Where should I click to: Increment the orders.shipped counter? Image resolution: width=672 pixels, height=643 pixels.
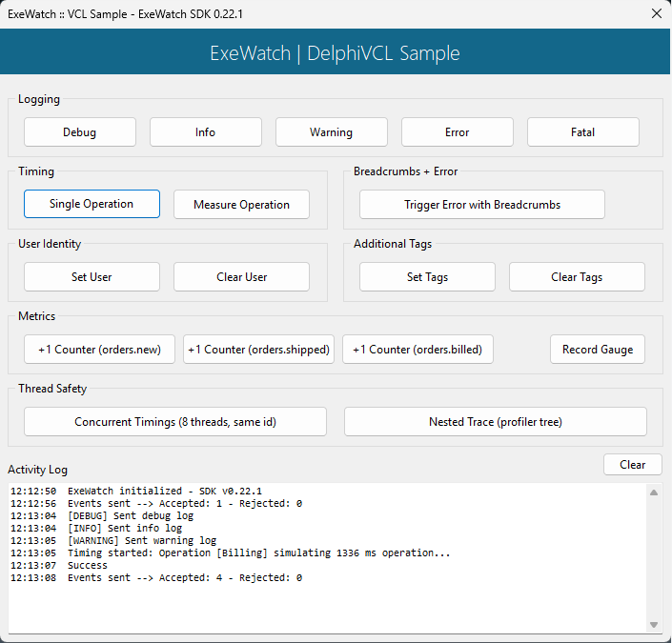click(258, 350)
